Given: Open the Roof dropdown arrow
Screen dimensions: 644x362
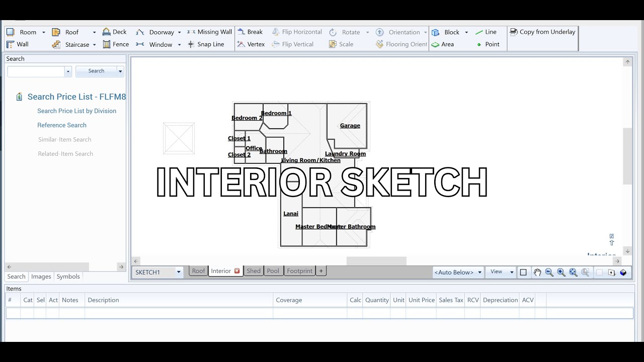Looking at the screenshot, I should pos(94,32).
